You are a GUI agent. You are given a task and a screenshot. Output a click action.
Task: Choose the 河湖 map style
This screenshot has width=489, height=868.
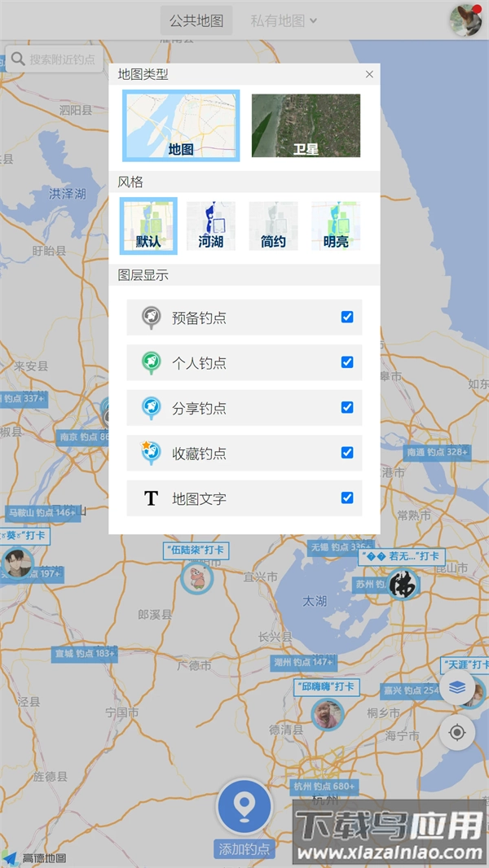tap(211, 226)
